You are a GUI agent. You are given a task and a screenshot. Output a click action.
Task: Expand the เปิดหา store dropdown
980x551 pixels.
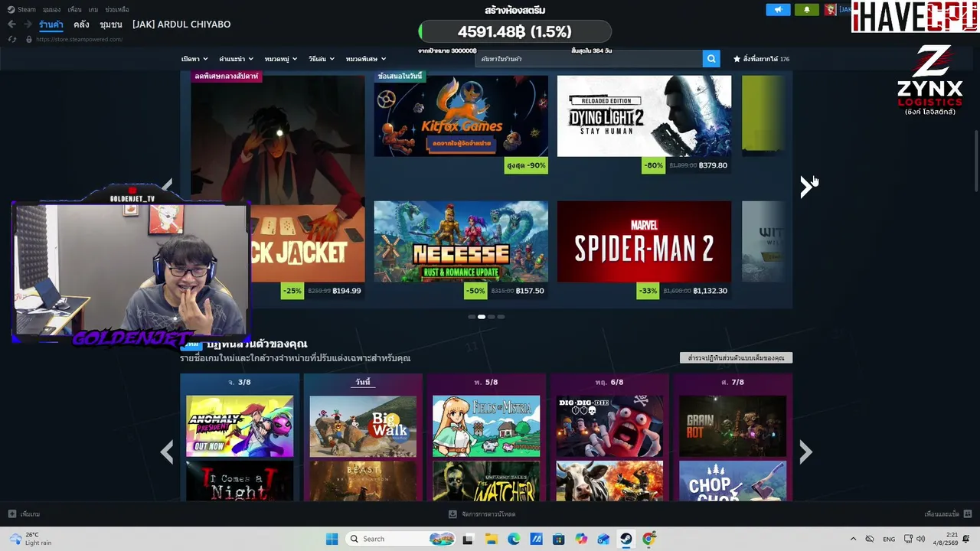(194, 59)
